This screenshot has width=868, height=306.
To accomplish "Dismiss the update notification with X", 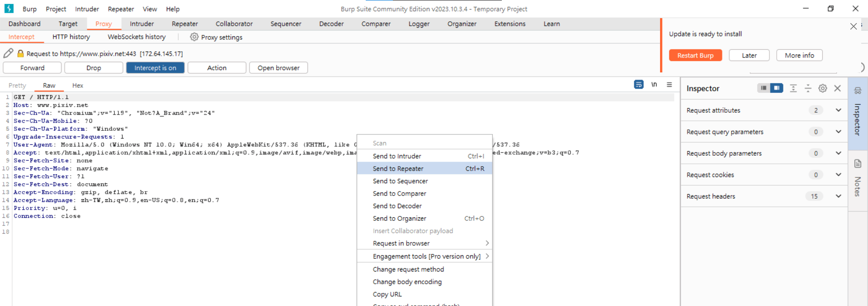I will [854, 26].
